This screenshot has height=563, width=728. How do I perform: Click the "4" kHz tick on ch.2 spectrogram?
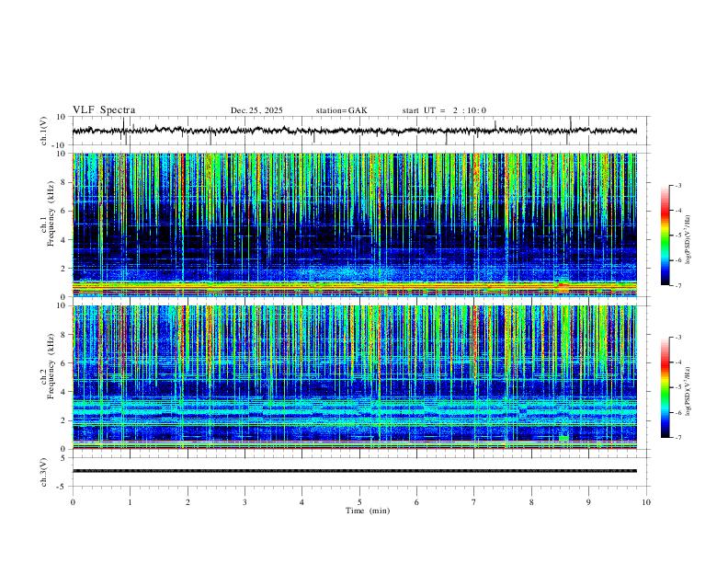click(x=64, y=392)
